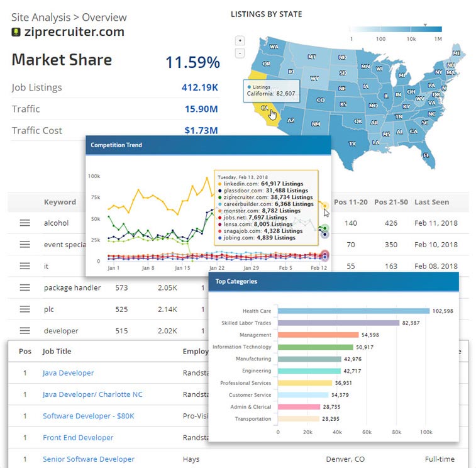Click the Customer Service bar

[x=303, y=395]
